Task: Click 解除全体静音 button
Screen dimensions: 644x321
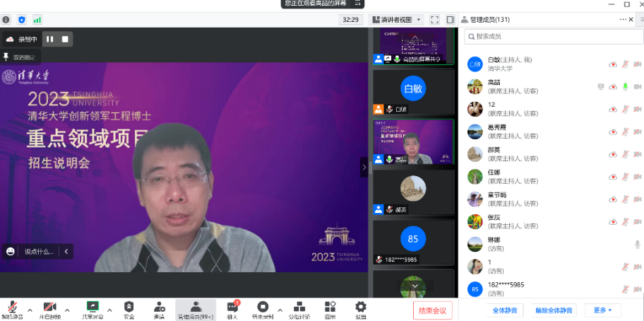Action: pos(554,310)
